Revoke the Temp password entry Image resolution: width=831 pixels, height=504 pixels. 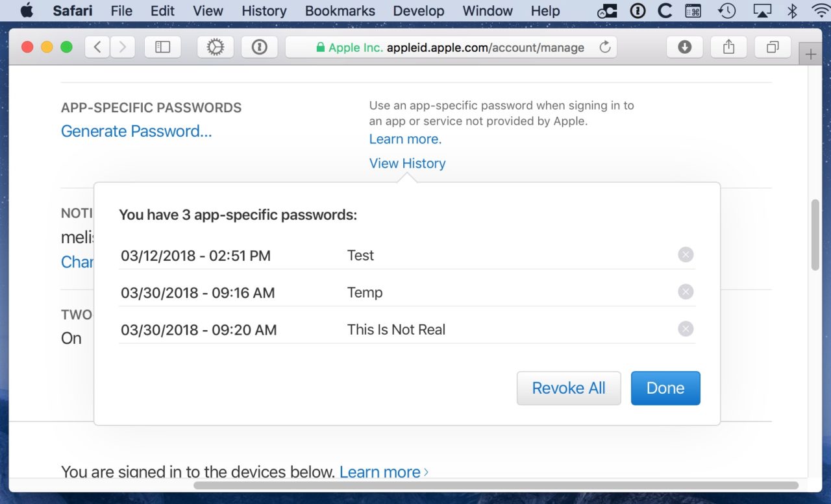point(686,292)
